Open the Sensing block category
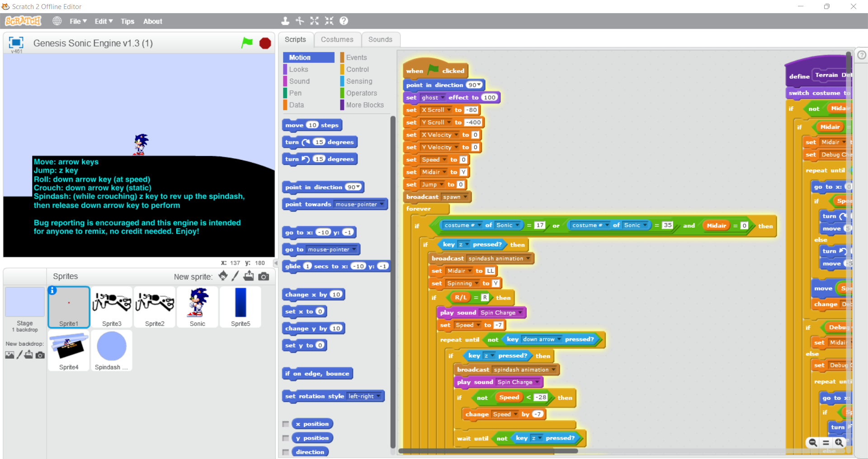Viewport: 868px width, 459px height. [x=365, y=81]
